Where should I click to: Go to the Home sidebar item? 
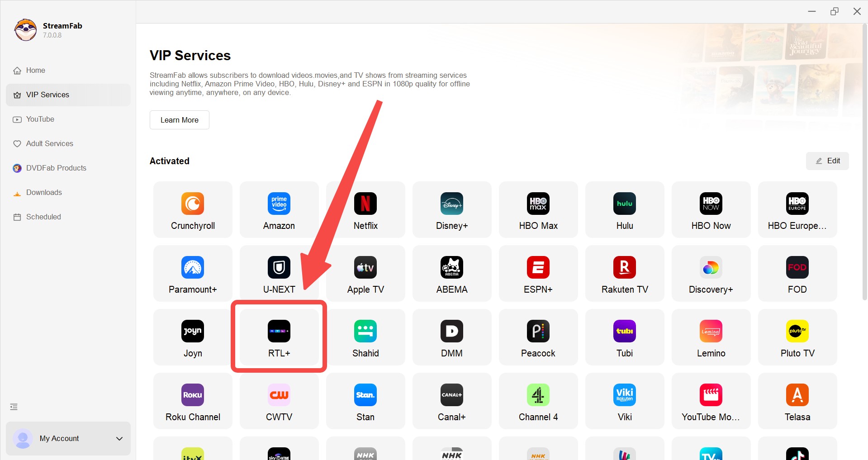tap(35, 71)
